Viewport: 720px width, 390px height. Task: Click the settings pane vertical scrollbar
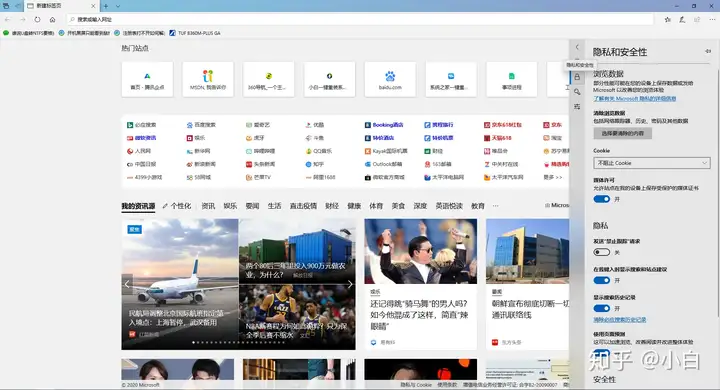click(718, 193)
